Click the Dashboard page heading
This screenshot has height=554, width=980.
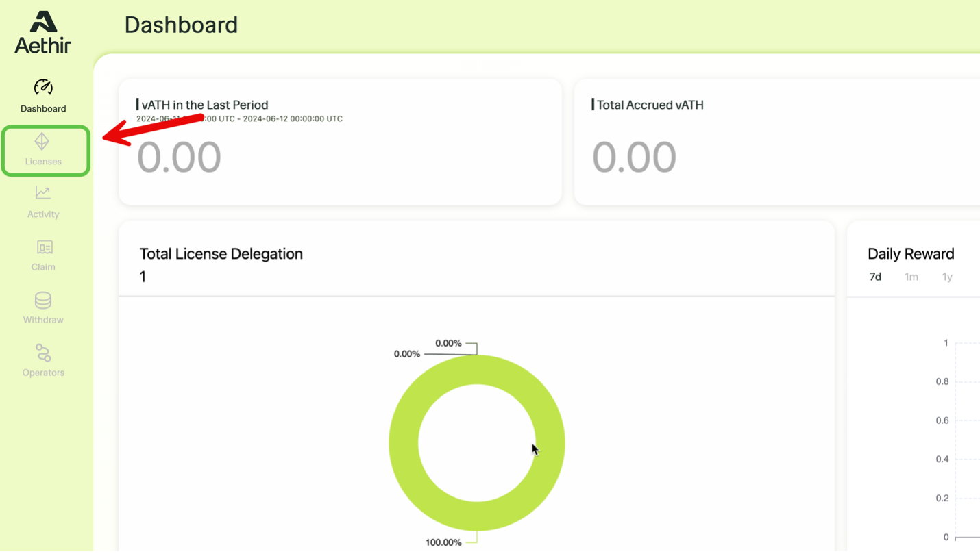coord(181,25)
